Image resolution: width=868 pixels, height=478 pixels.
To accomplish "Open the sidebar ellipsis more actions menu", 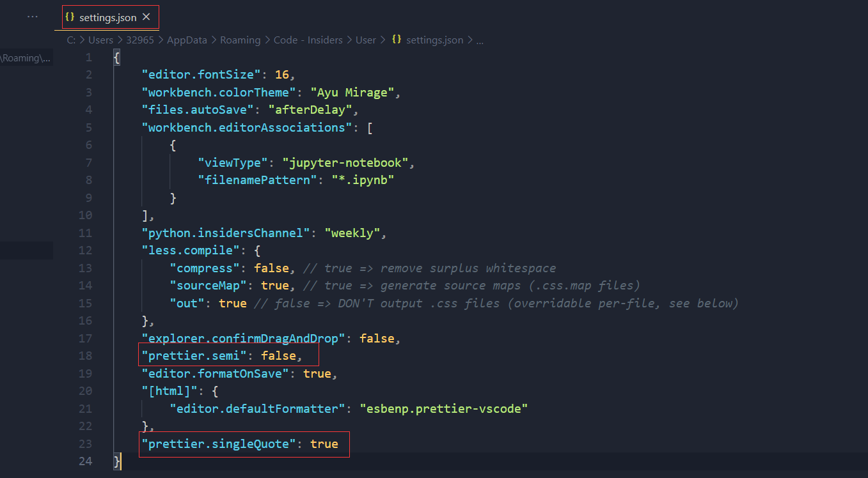I will pos(33,17).
